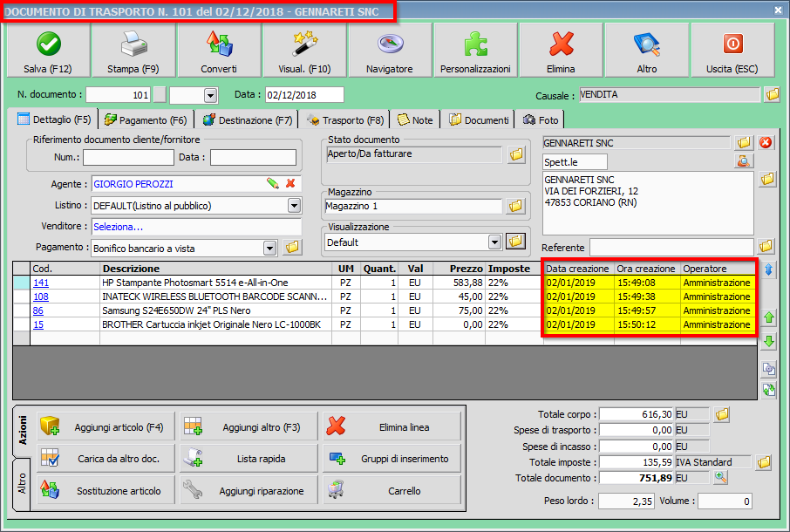The height and width of the screenshot is (532, 790).
Task: Open folder icon next to Stato documento
Action: [x=516, y=155]
